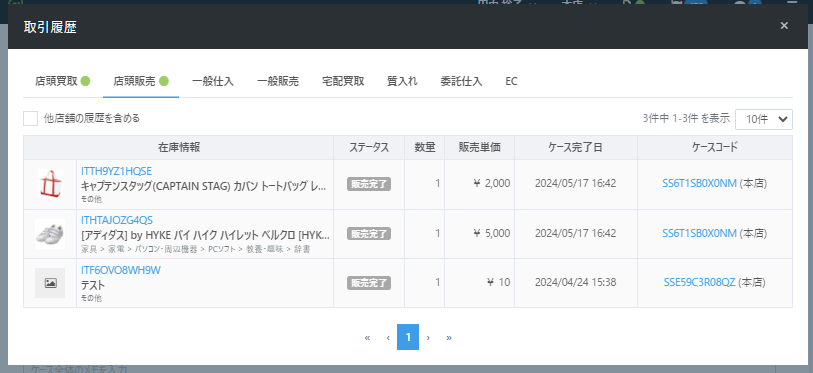Go to the first page with « icon

coord(367,337)
